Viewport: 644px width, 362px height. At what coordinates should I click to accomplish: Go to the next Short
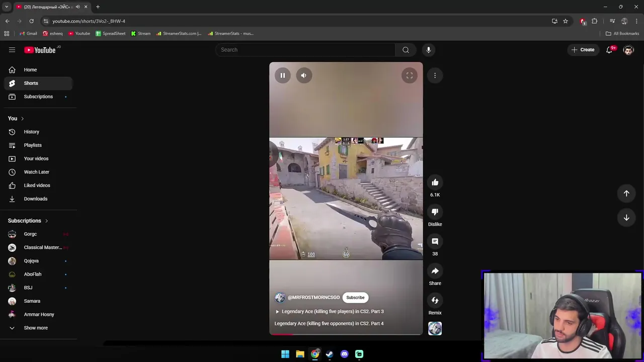click(x=626, y=218)
